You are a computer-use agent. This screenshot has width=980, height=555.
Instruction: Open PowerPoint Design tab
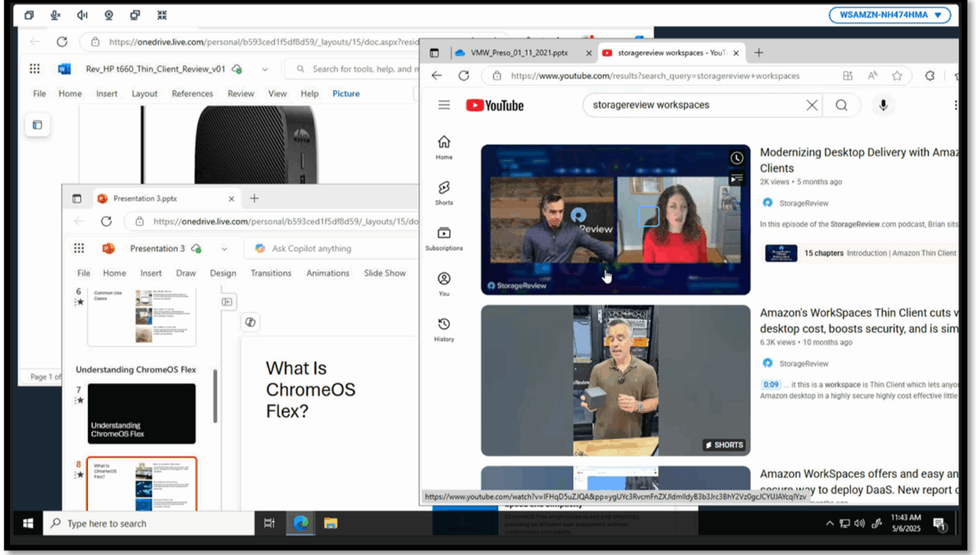coord(223,274)
